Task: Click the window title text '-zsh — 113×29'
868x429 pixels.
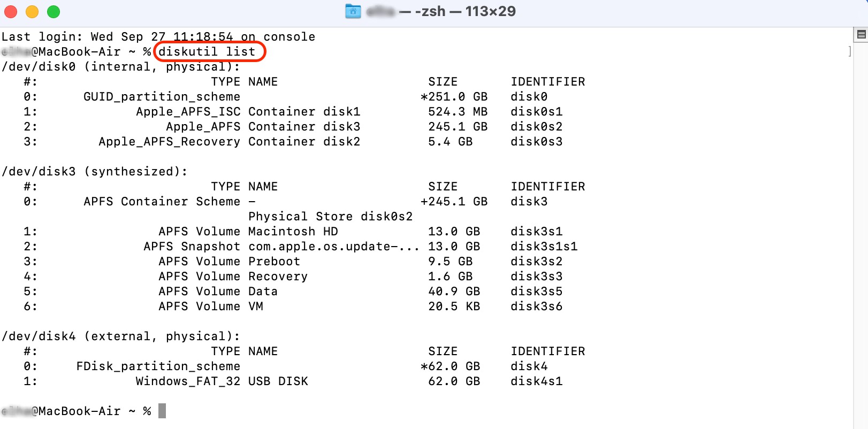Action: pos(465,11)
